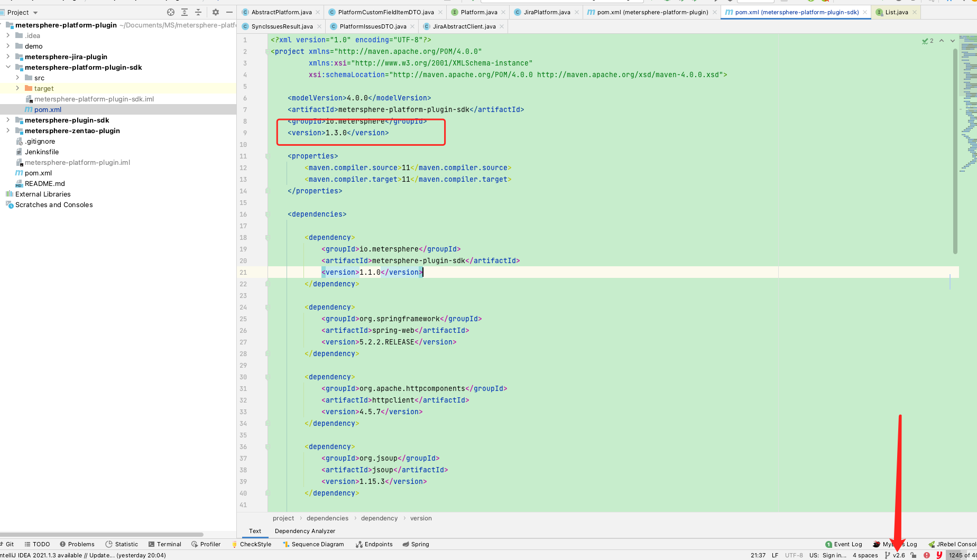Fold the dependencies block at line 16
The image size is (977, 560).
(268, 214)
